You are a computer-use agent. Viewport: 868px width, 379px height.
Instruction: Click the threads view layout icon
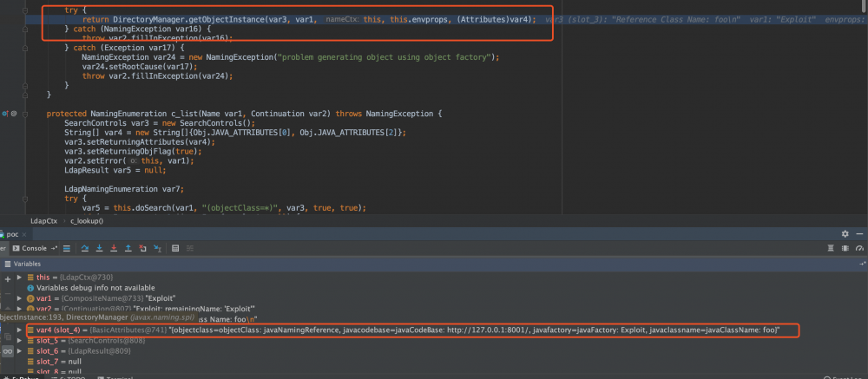pos(845,248)
